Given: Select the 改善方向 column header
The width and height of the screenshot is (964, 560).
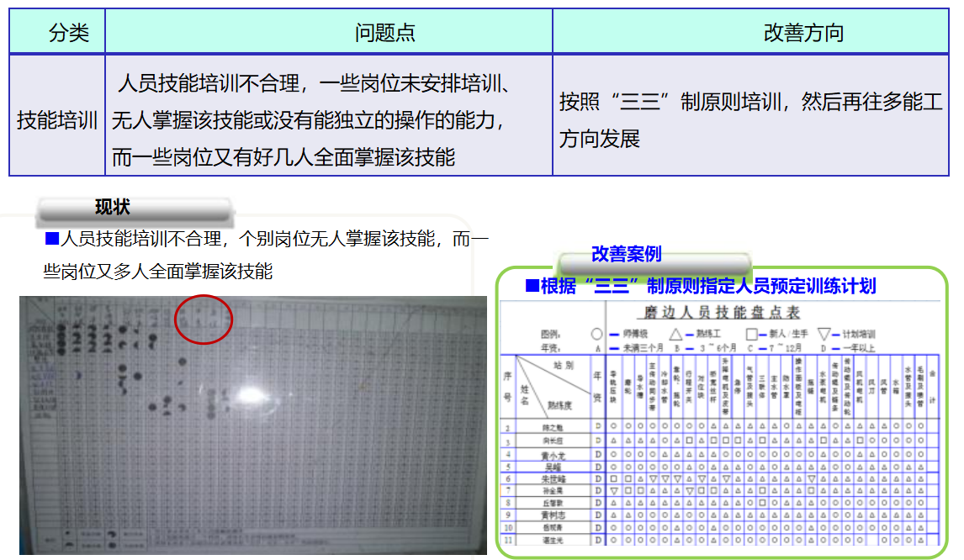Looking at the screenshot, I should coord(750,33).
